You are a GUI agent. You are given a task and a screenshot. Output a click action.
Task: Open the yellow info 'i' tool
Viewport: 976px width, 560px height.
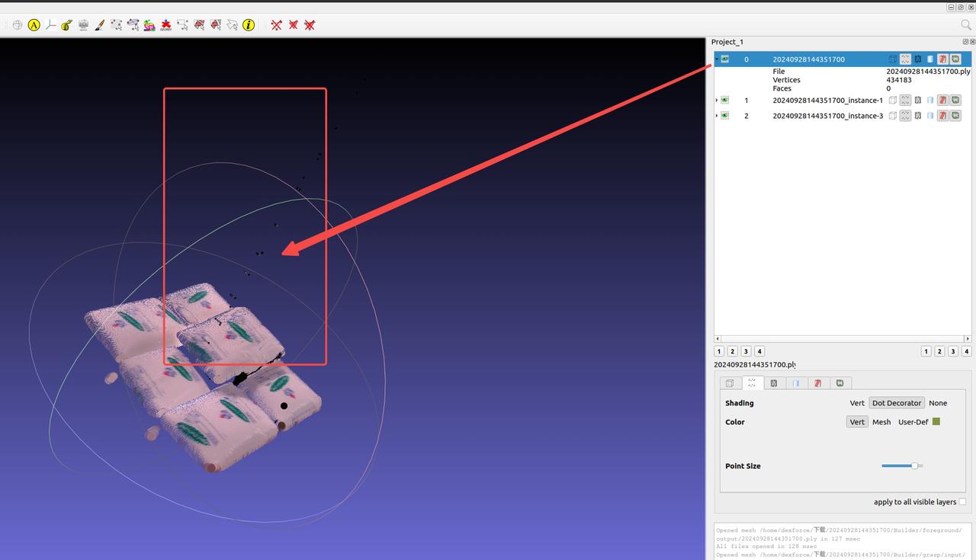(x=249, y=25)
